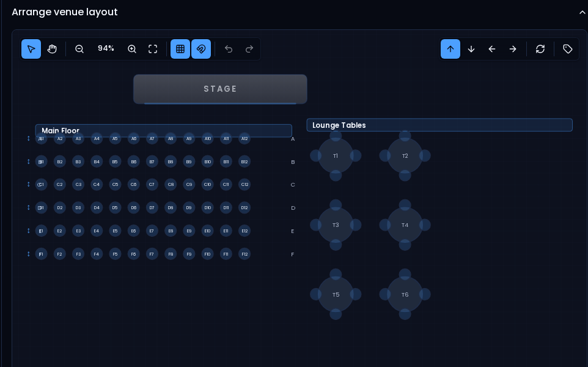Screen dimensions: 588x367
Task: Select left chair of table T3
Action: (316, 225)
